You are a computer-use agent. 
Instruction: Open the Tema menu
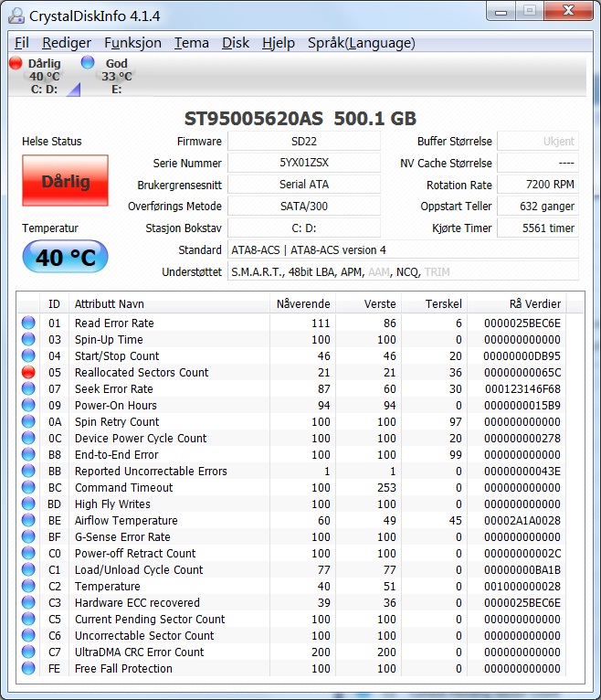tap(192, 43)
